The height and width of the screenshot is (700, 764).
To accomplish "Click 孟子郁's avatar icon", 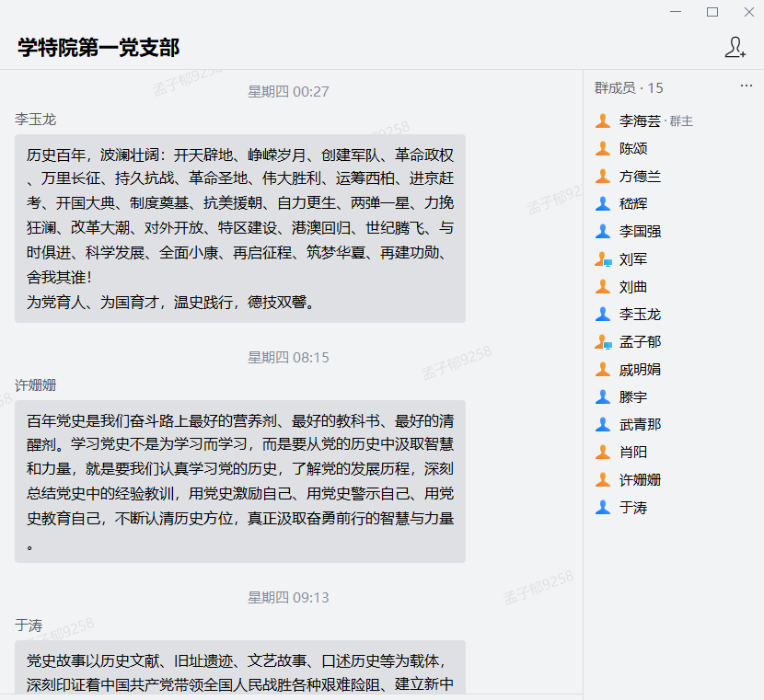I will pos(603,342).
